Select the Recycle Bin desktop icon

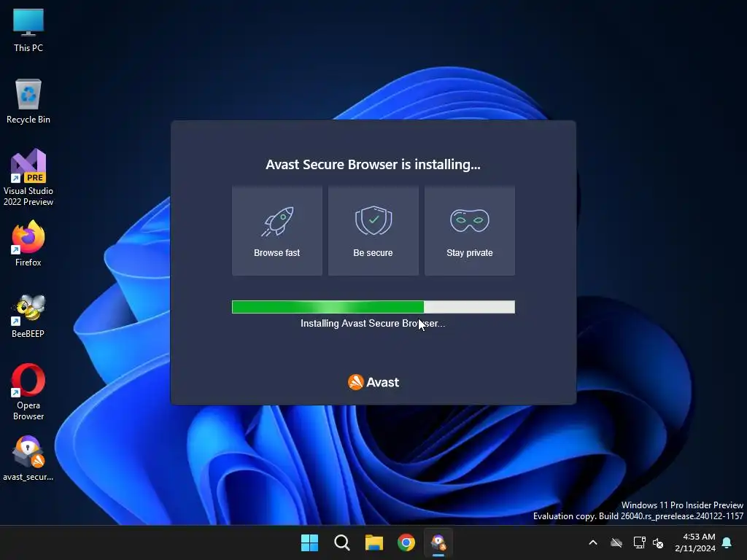pos(28,101)
